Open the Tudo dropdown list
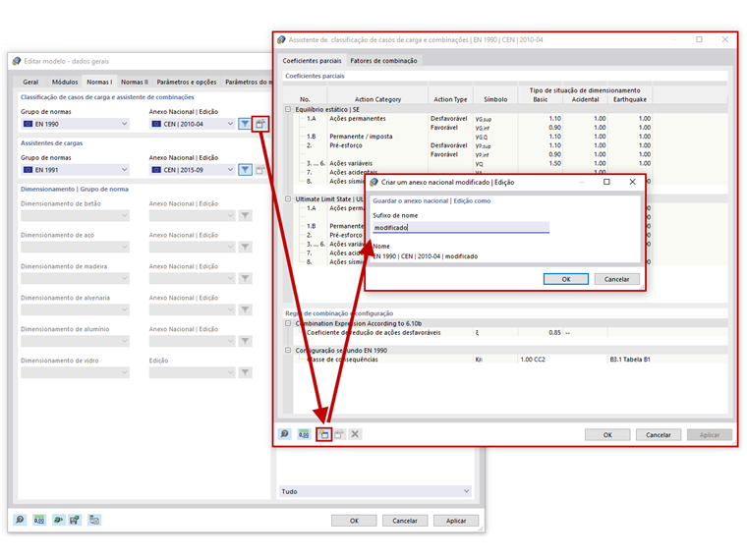 (x=375, y=491)
